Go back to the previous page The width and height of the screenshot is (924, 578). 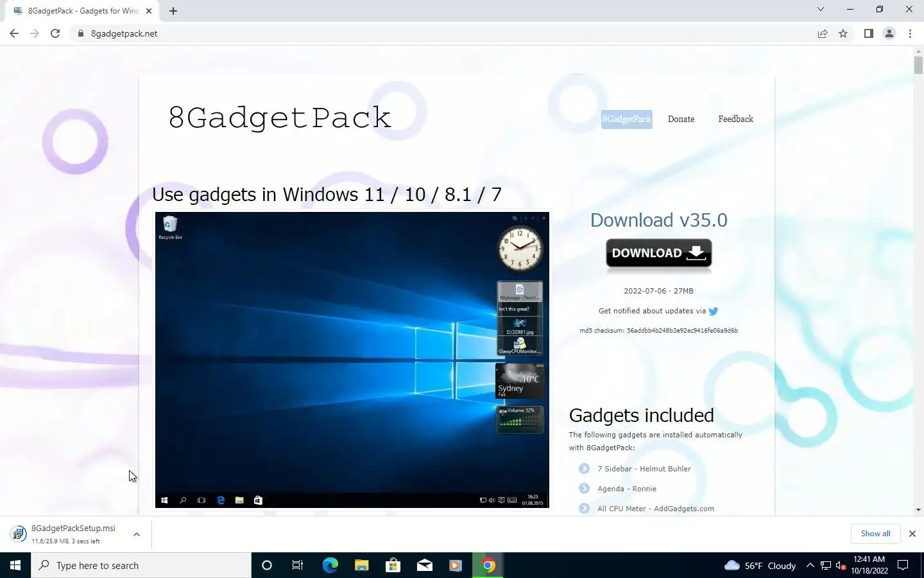[x=14, y=33]
